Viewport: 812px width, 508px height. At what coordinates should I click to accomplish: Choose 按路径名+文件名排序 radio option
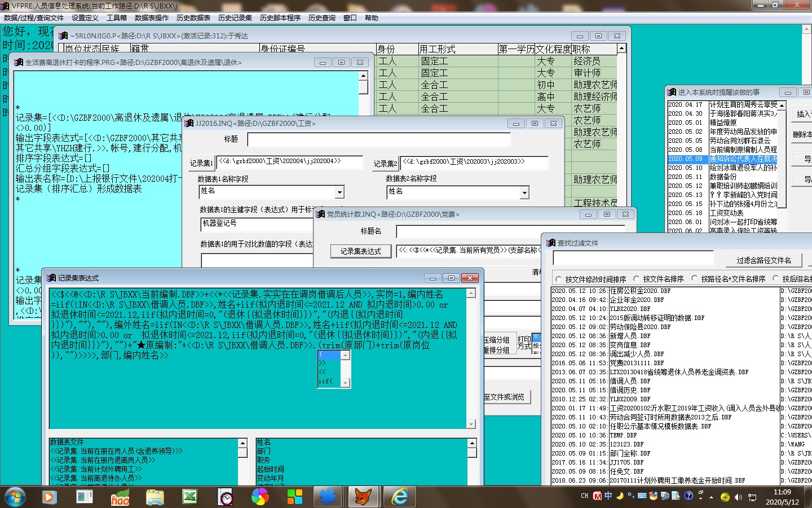point(695,279)
